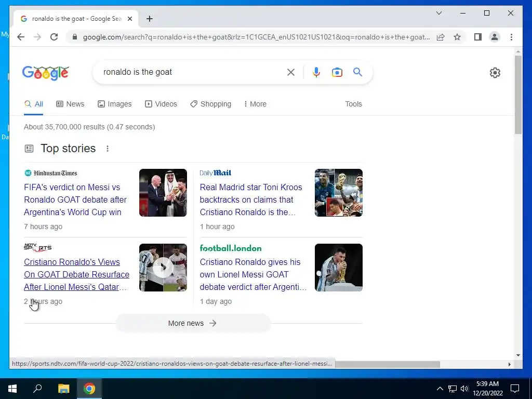Open FIFA's verdict on Messi vs Ronaldo article

75,199
